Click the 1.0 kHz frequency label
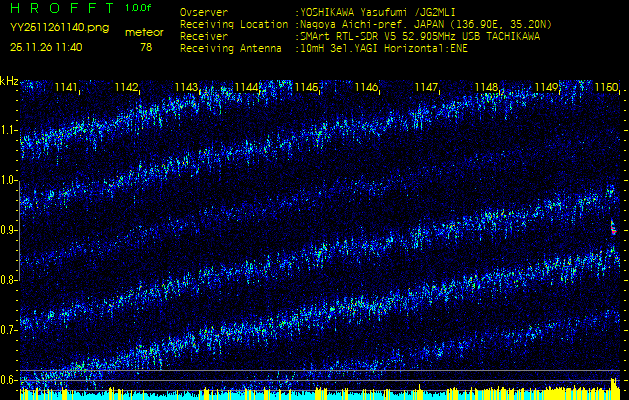629x400 pixels. click(9, 180)
